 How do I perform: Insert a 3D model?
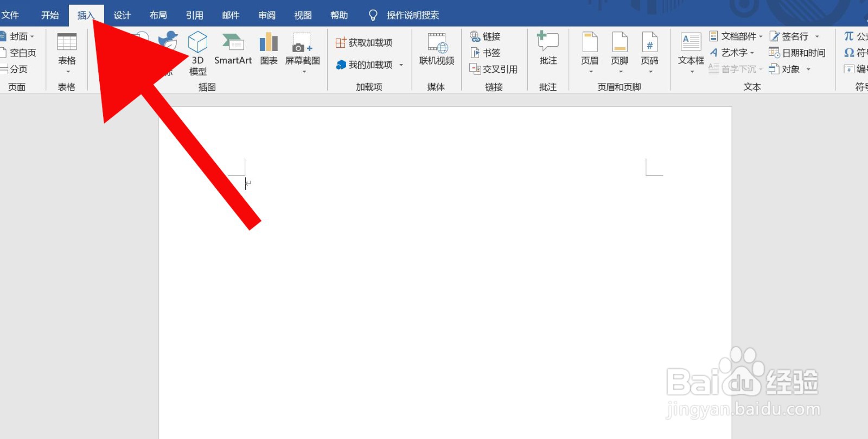pos(197,53)
